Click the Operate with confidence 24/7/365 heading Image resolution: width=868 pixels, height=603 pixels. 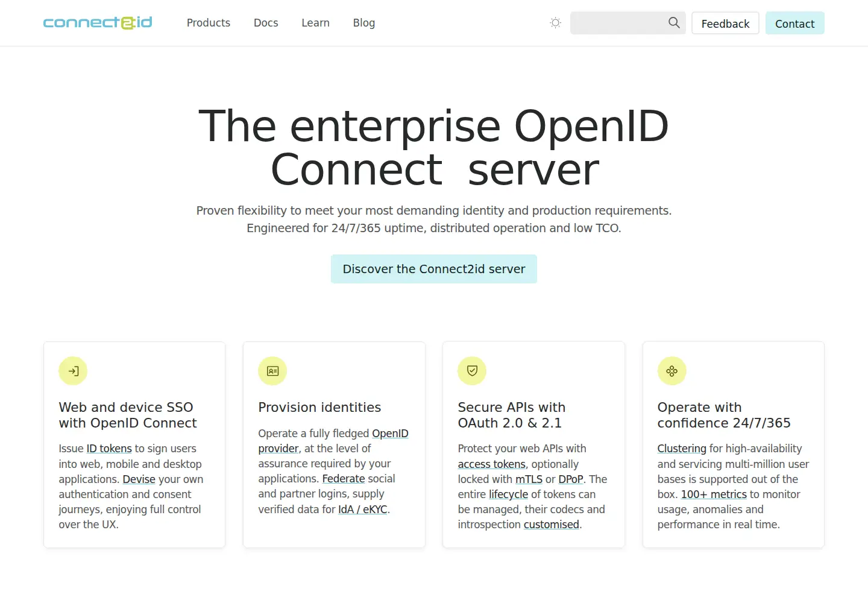[x=724, y=415]
